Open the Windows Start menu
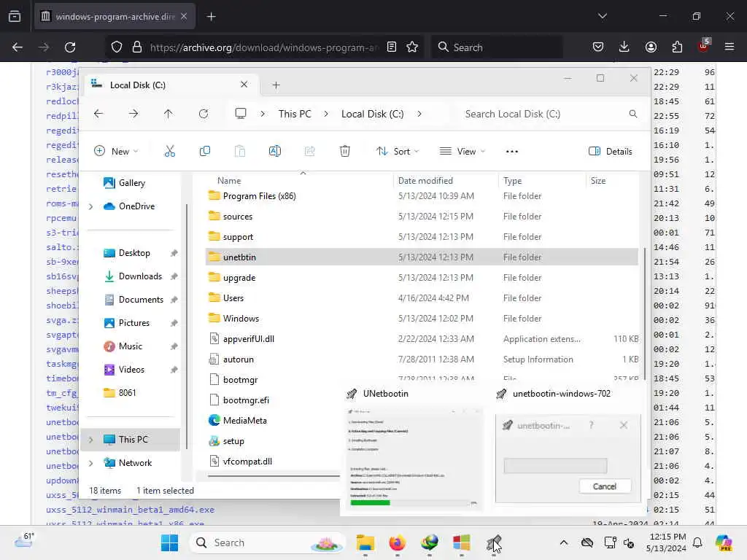 [169, 542]
